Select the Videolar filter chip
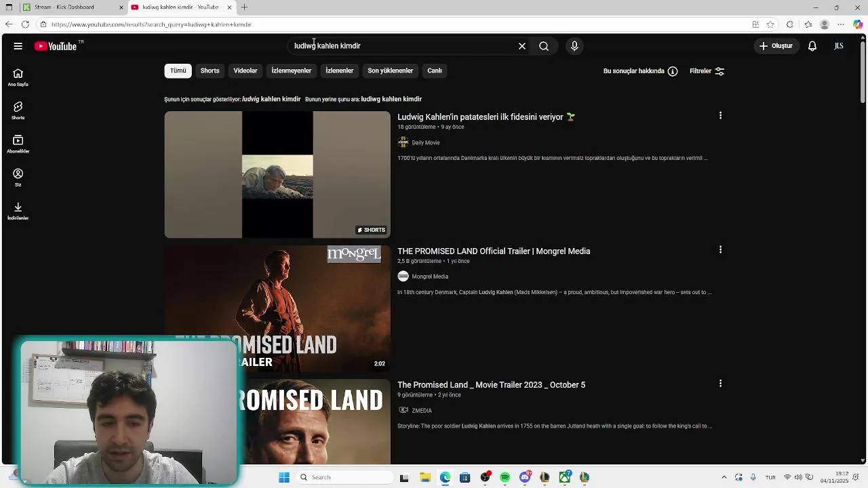 pyautogui.click(x=245, y=70)
